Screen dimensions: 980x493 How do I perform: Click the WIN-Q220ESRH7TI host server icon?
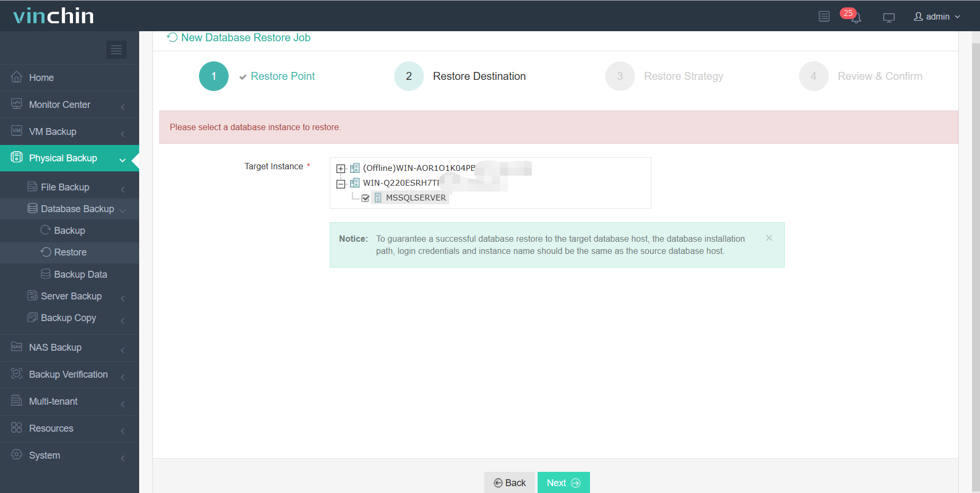click(355, 183)
